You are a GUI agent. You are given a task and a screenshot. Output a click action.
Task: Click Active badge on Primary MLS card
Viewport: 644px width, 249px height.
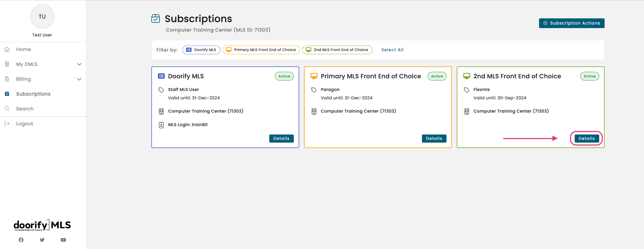tap(437, 76)
